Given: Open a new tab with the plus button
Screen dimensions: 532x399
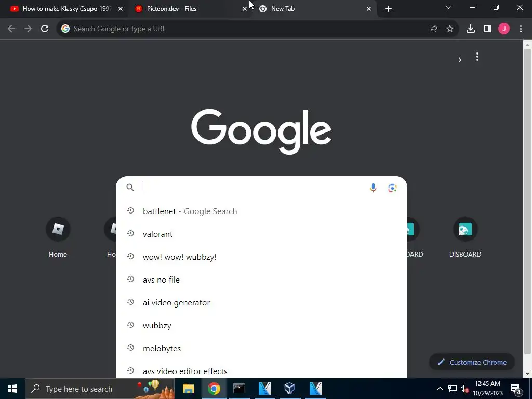Looking at the screenshot, I should click(x=389, y=9).
